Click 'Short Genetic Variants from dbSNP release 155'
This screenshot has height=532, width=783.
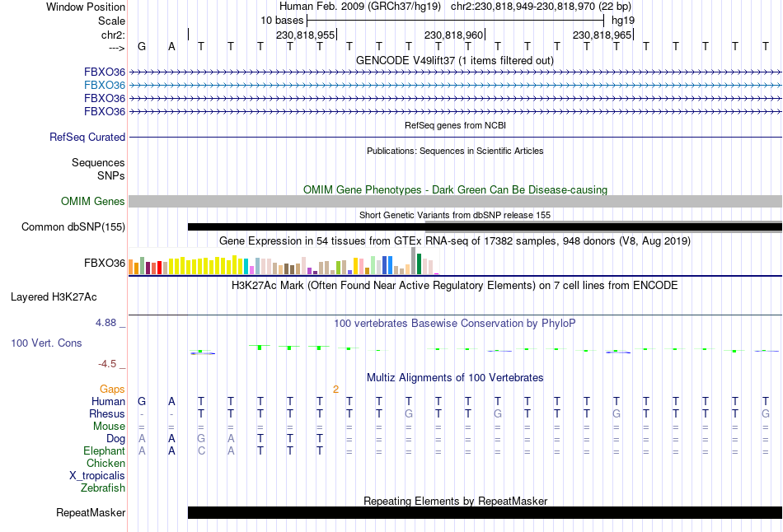[x=455, y=215]
